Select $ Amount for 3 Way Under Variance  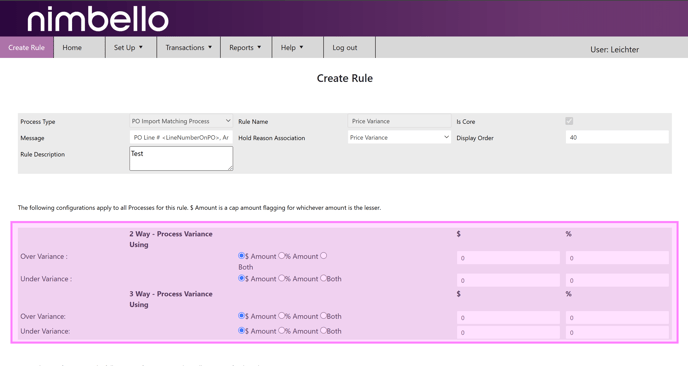click(x=241, y=330)
